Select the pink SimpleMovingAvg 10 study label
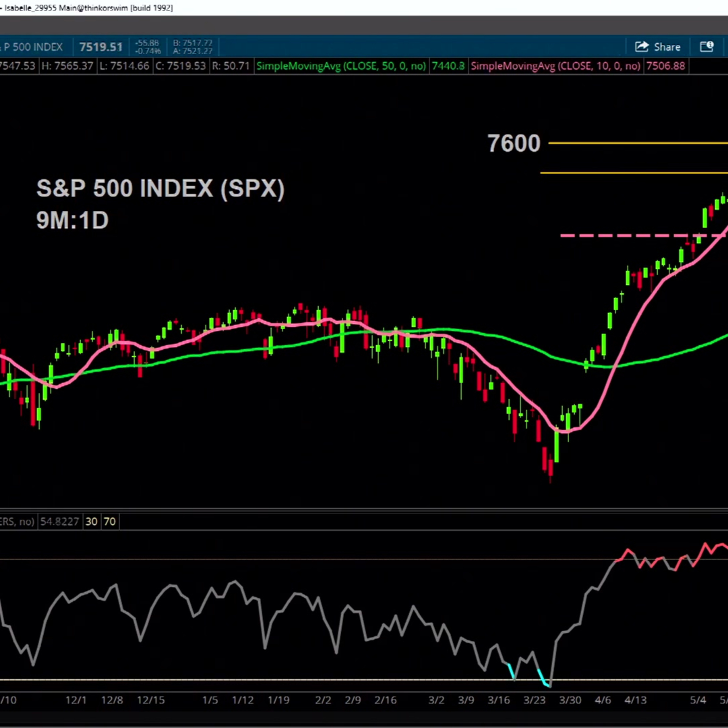The height and width of the screenshot is (728, 728). tap(555, 66)
